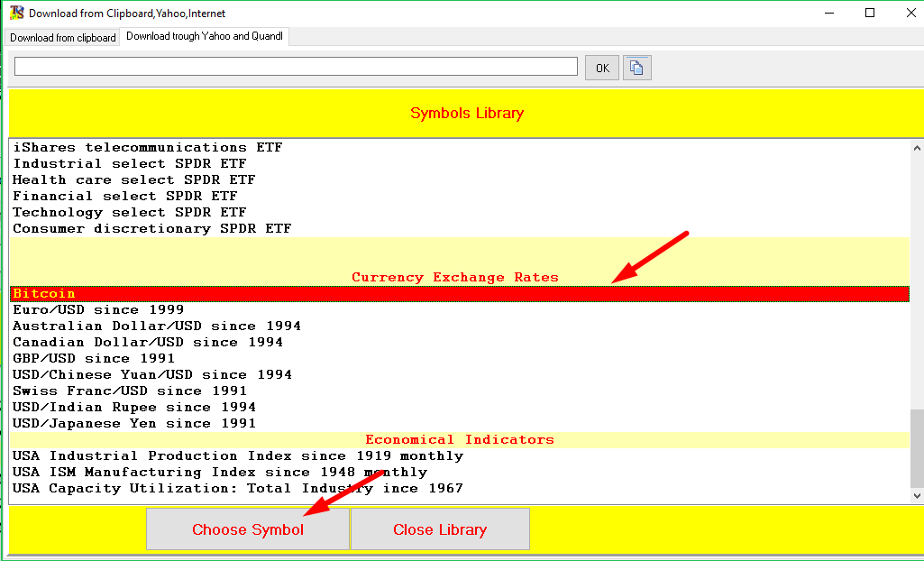Click the symbol text input field

coord(296,67)
